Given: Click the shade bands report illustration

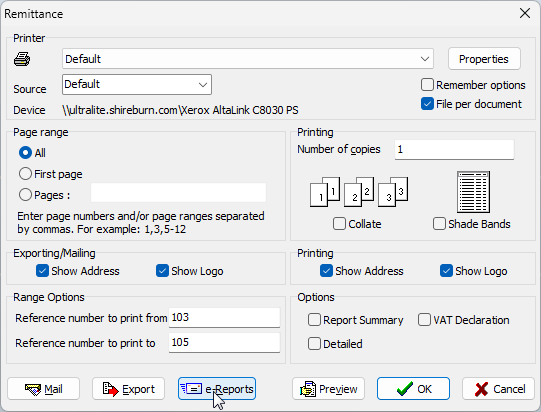Looking at the screenshot, I should point(473,192).
